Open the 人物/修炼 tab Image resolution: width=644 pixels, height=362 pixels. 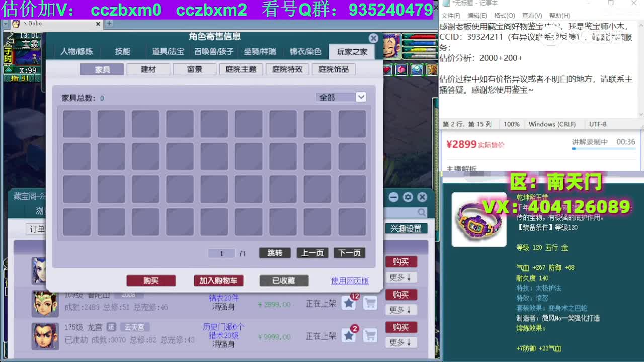(x=76, y=51)
